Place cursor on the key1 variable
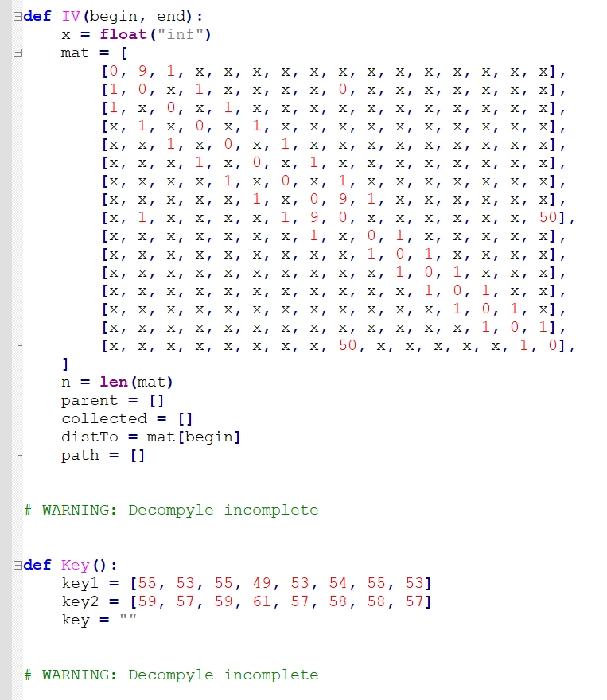Screen dimensions: 607x700 (80, 583)
